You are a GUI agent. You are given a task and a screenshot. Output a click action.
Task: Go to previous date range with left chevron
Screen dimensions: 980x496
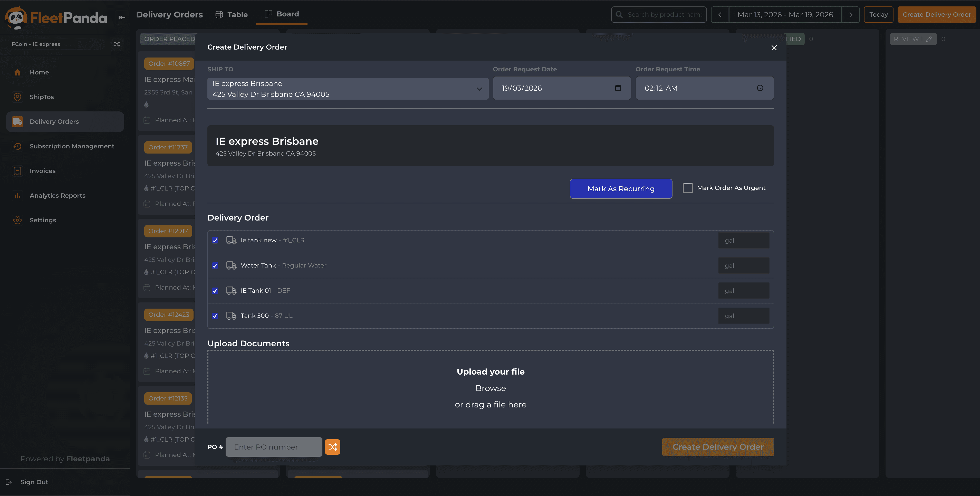tap(720, 15)
